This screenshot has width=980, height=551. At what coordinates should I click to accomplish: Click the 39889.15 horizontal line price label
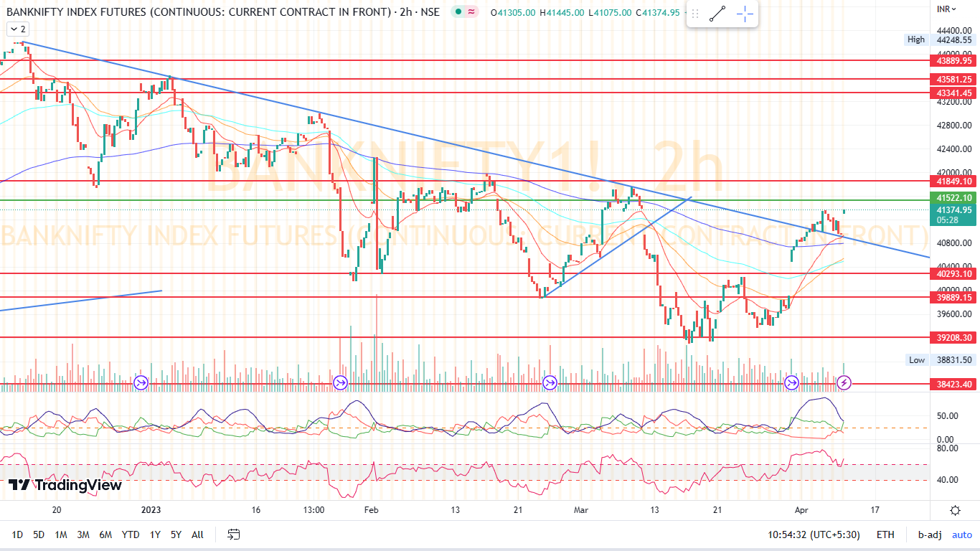[x=953, y=297]
